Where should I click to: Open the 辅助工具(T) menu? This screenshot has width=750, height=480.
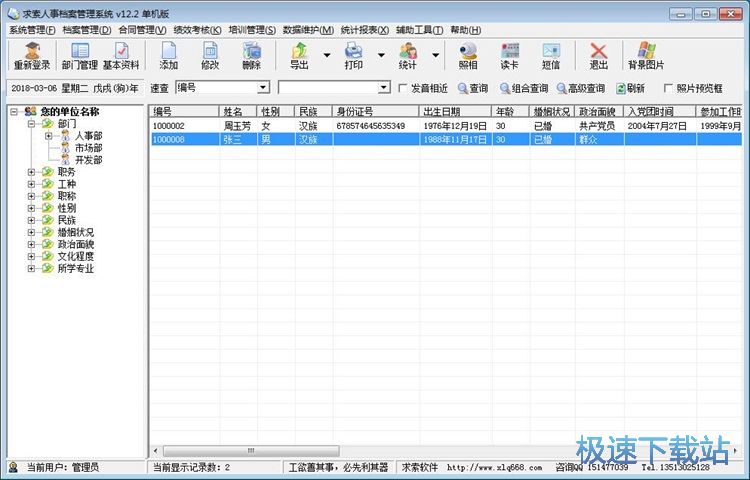[419, 30]
